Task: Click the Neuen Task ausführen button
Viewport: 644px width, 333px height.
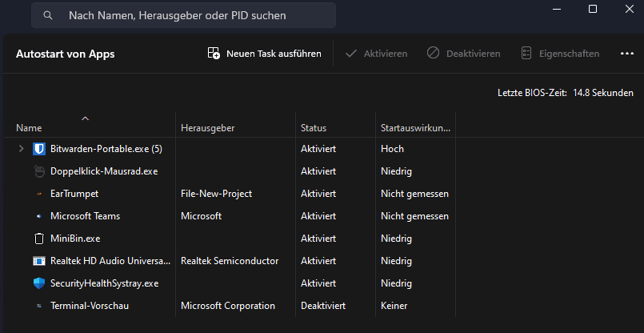Action: point(265,54)
